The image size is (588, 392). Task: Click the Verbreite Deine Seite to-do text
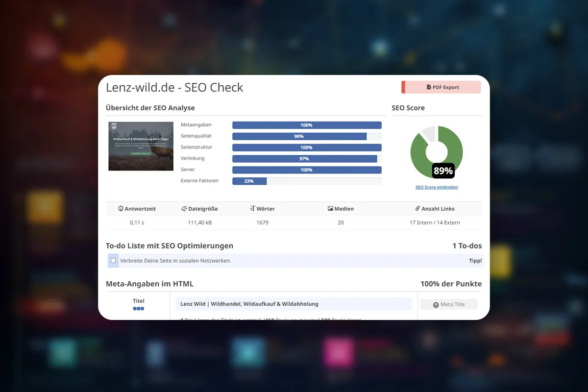click(175, 261)
